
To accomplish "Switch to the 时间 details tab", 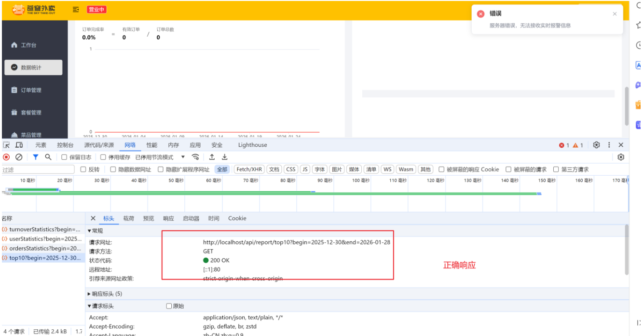I will [x=214, y=218].
